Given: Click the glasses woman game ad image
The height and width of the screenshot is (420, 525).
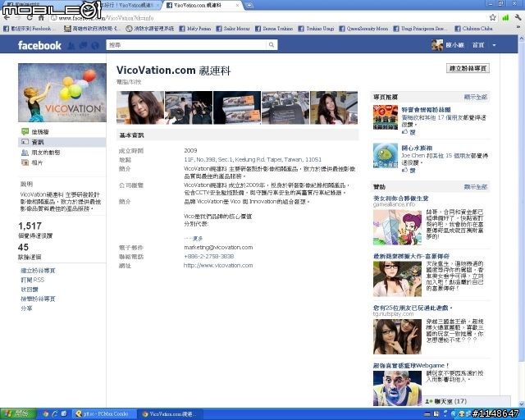Looking at the screenshot, I should (397, 279).
